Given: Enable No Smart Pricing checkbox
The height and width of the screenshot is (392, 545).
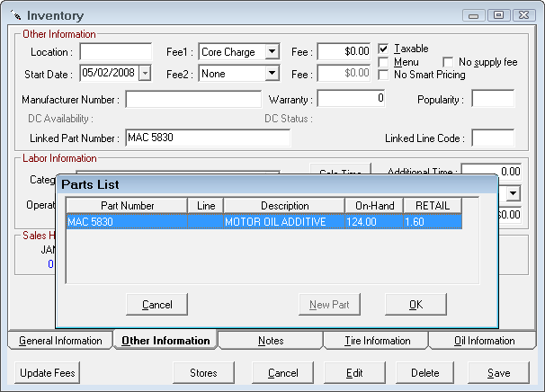Looking at the screenshot, I should pos(384,75).
